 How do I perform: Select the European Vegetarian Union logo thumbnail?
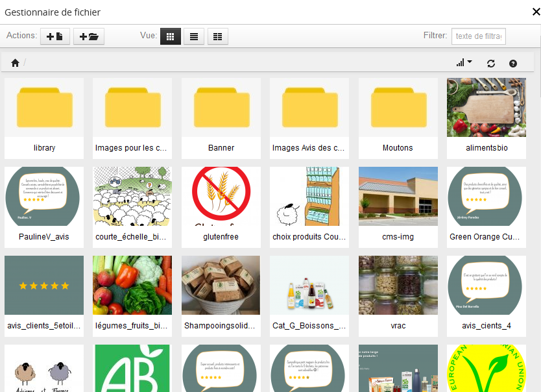tap(487, 368)
